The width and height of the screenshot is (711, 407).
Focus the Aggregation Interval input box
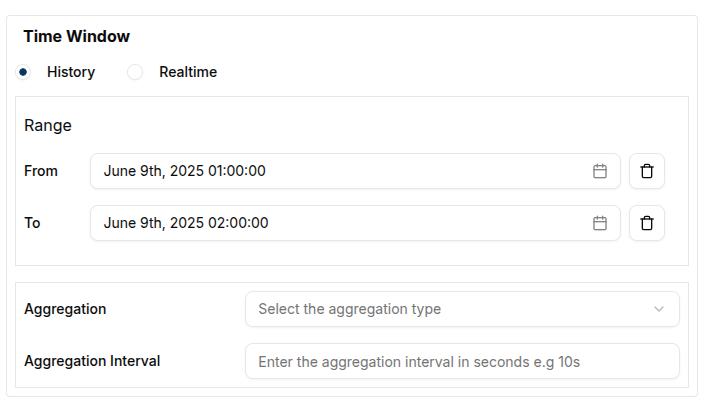[462, 361]
